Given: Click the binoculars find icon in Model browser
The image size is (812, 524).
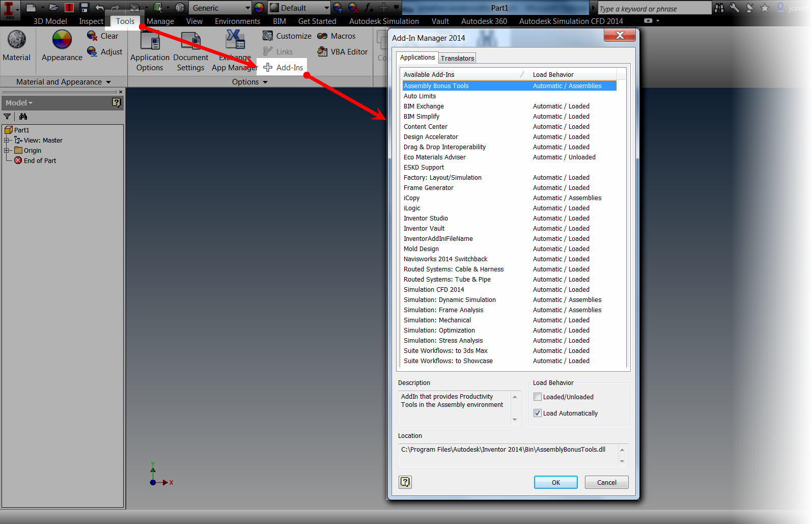Looking at the screenshot, I should [x=23, y=117].
